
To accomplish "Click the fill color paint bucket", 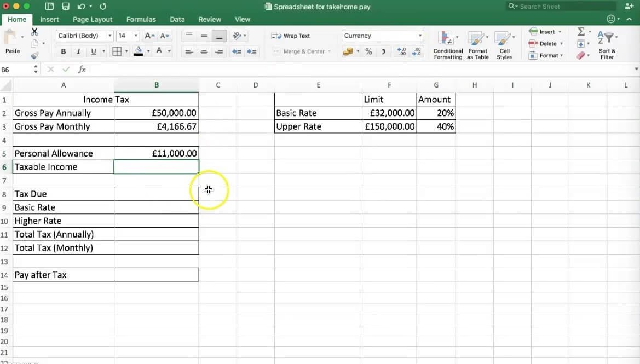I will (139, 51).
